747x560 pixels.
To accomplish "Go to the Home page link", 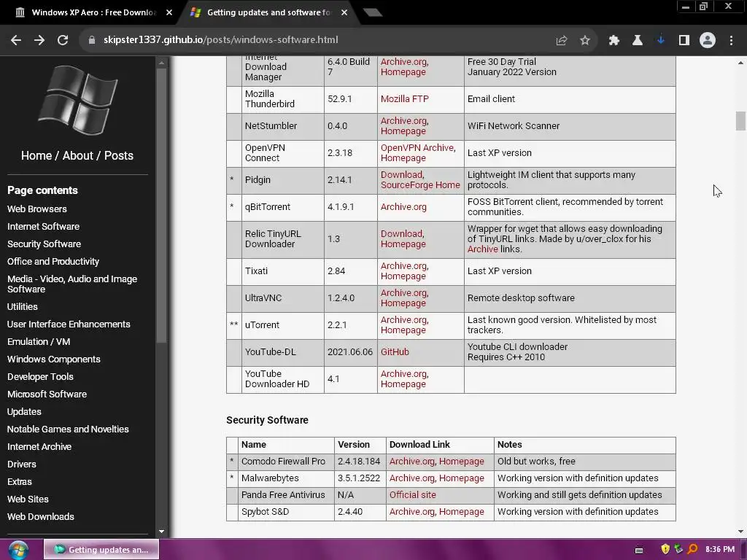I will click(x=36, y=156).
